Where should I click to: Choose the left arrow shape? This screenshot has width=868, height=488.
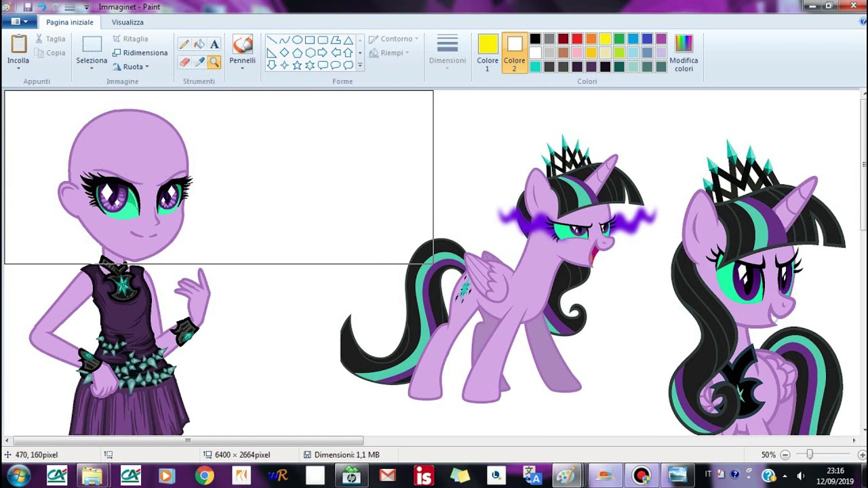(x=336, y=53)
